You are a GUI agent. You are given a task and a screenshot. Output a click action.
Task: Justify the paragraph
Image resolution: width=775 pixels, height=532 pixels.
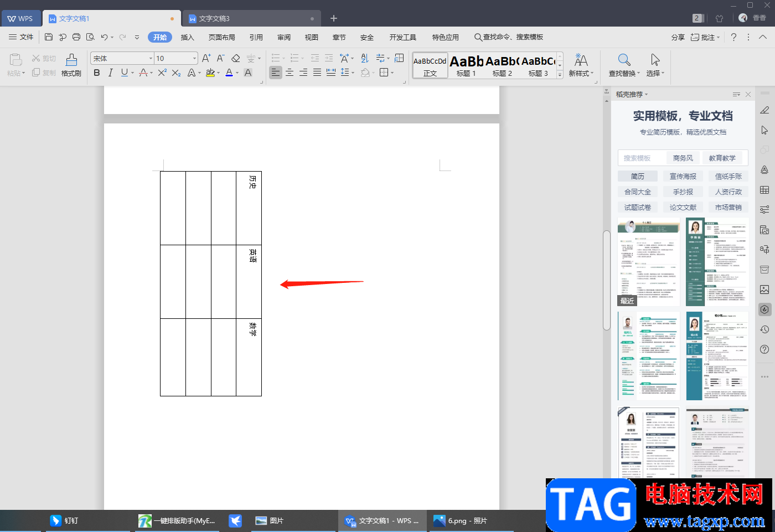317,73
